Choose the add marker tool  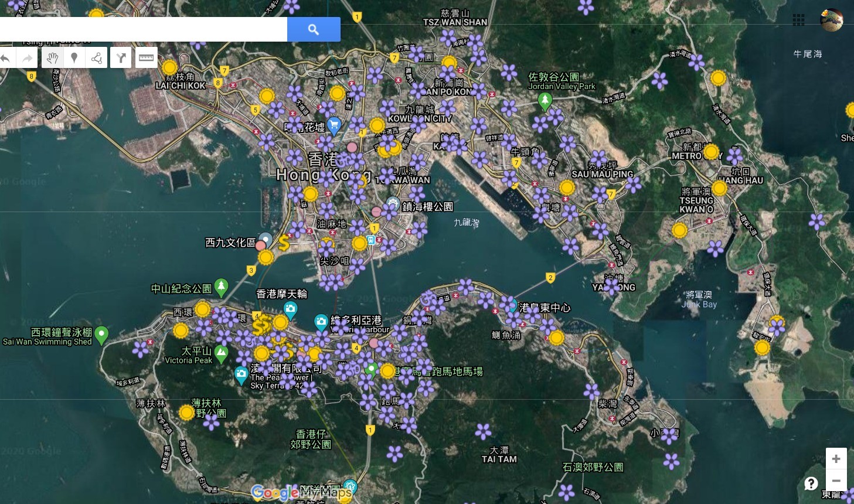(74, 58)
